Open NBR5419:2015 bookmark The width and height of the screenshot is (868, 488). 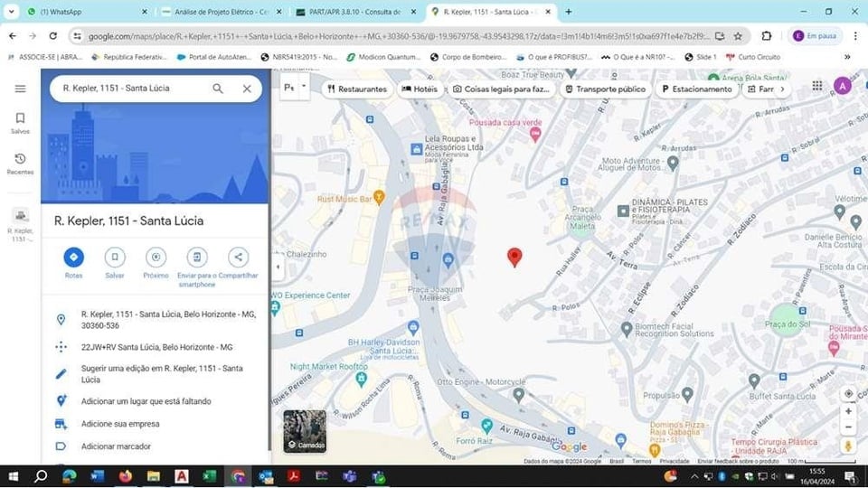[298, 57]
